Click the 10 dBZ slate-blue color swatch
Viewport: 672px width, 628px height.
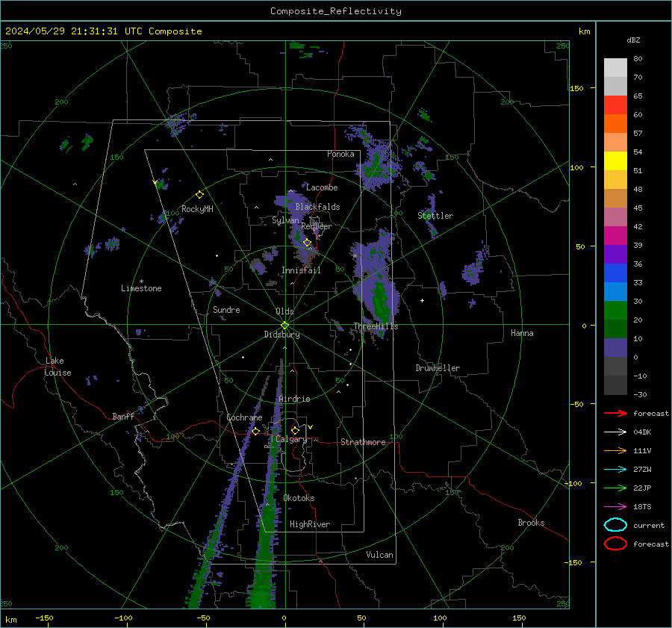[615, 348]
